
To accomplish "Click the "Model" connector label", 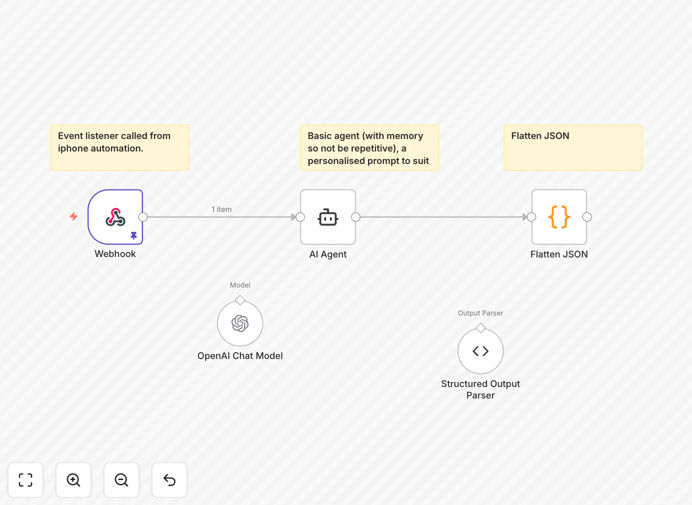I will (x=240, y=285).
